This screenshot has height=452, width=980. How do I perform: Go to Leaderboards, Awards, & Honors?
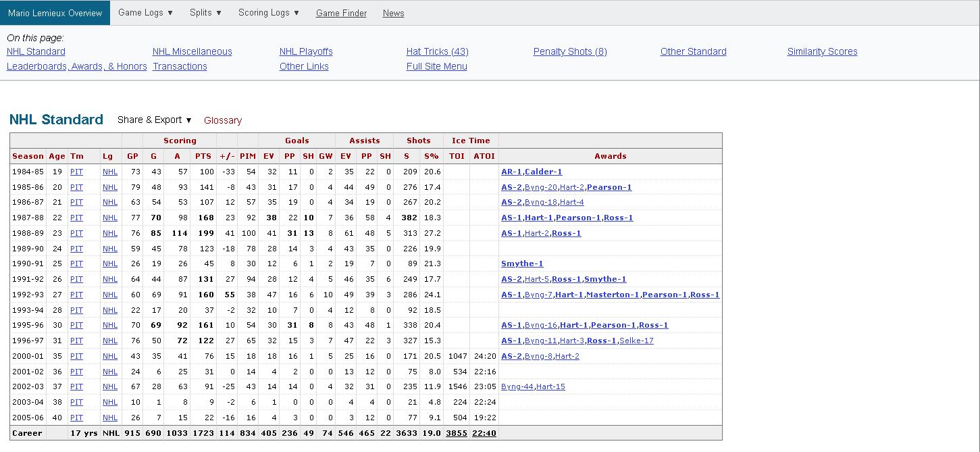pos(76,66)
